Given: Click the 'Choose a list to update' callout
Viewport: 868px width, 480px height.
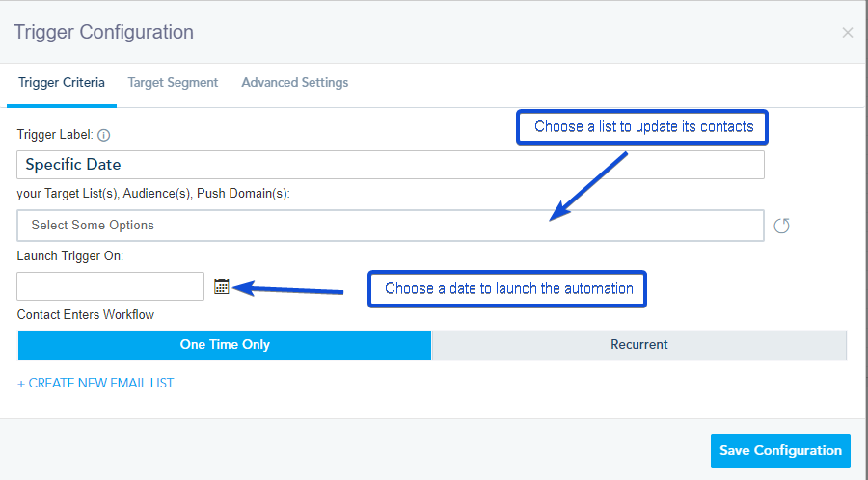Looking at the screenshot, I should (x=642, y=127).
